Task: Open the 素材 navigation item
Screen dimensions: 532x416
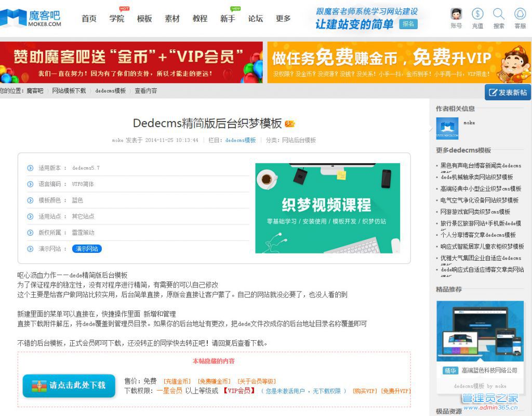Action: pos(172,19)
